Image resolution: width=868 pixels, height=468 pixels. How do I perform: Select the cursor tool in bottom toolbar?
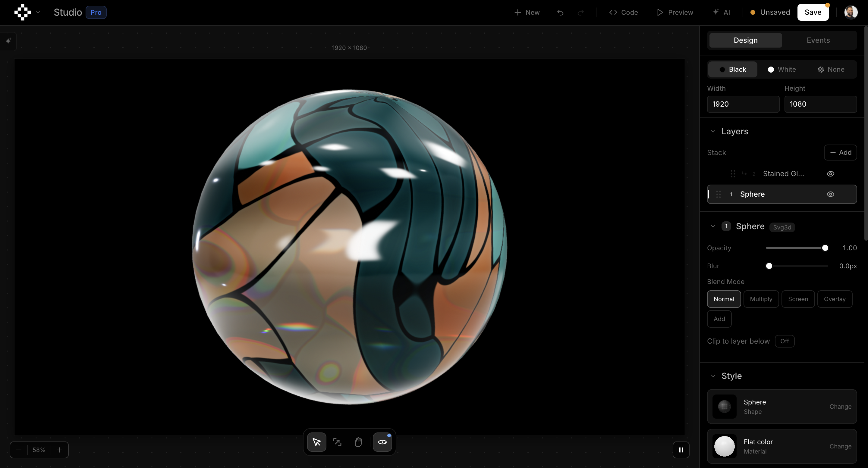click(x=316, y=442)
